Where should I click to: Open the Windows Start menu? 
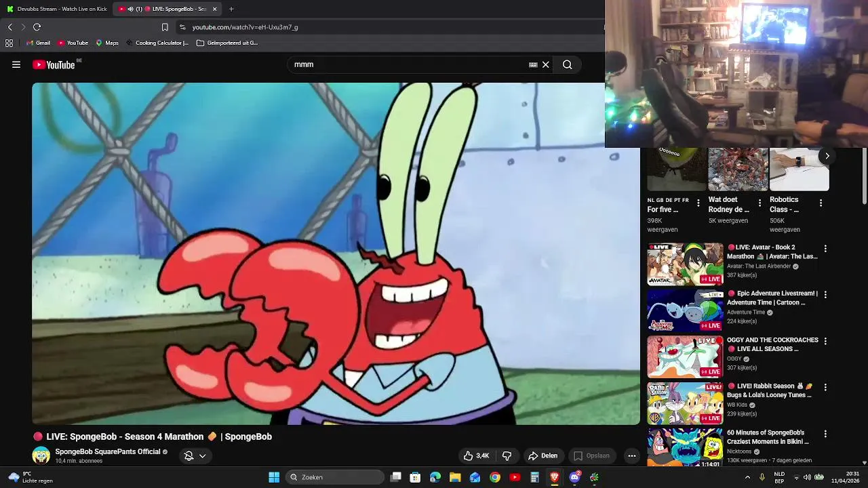(274, 477)
